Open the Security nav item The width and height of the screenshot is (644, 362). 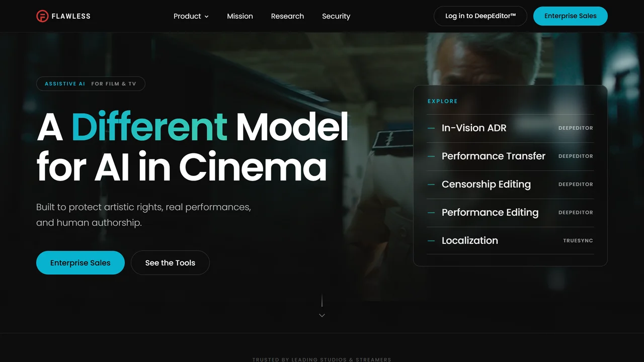coord(336,16)
